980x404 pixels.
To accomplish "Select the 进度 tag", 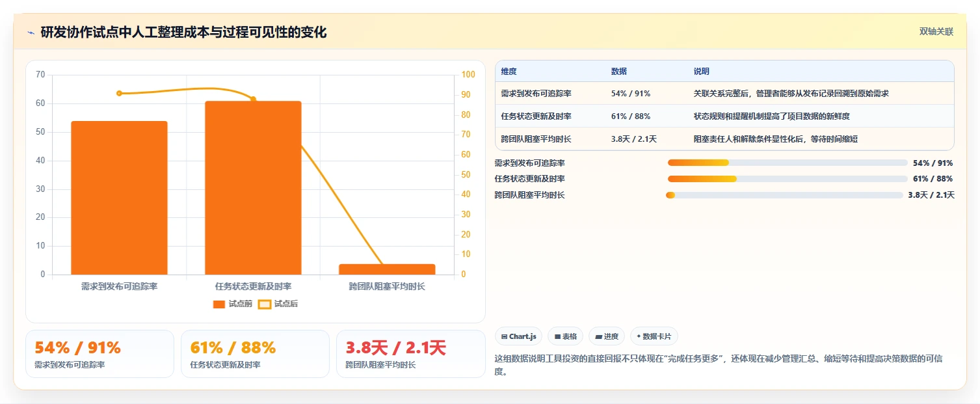I will point(607,336).
